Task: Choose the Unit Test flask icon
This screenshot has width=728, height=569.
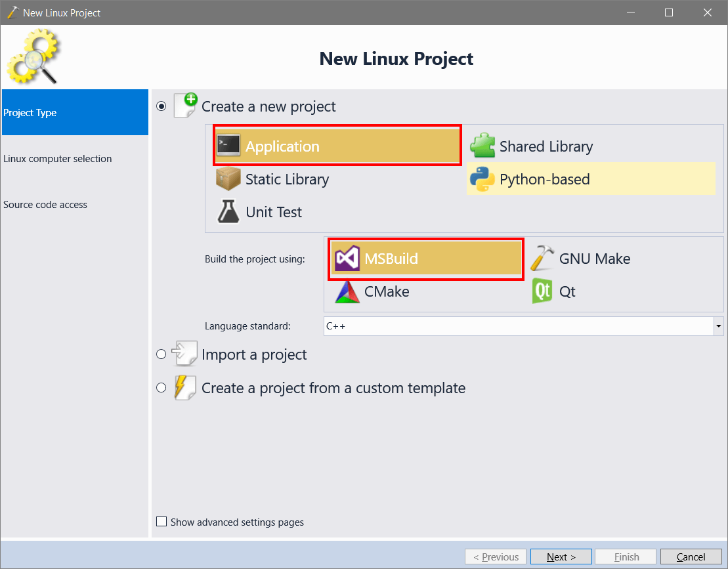Action: (228, 211)
